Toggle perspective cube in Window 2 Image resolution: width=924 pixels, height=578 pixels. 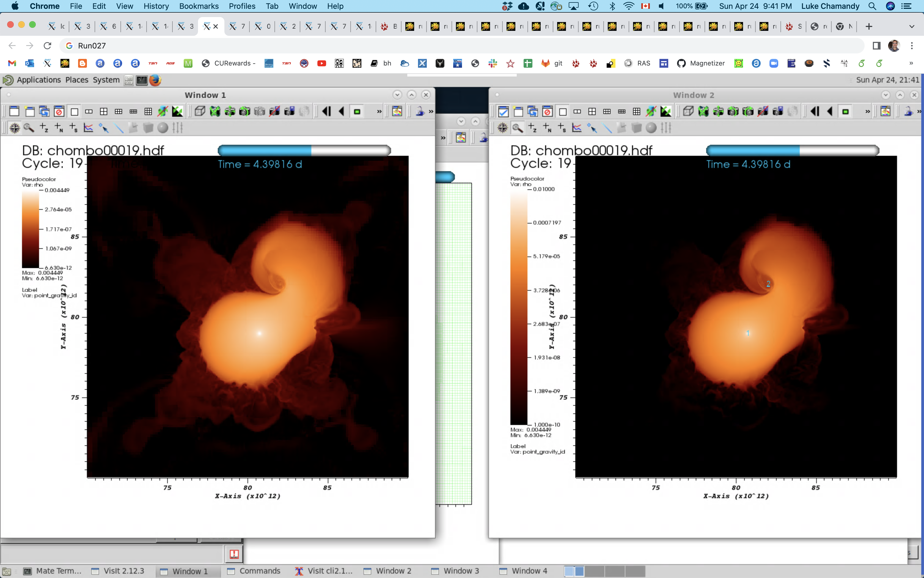tap(688, 111)
